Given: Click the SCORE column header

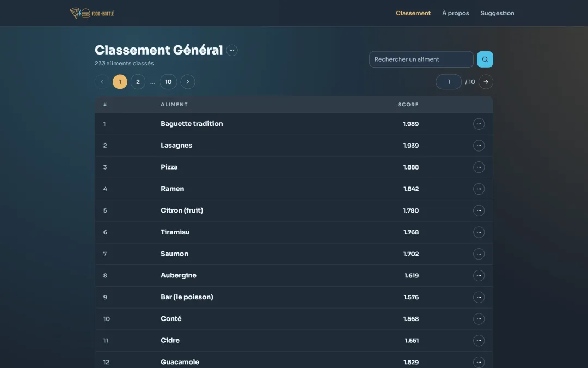Looking at the screenshot, I should click(x=408, y=105).
